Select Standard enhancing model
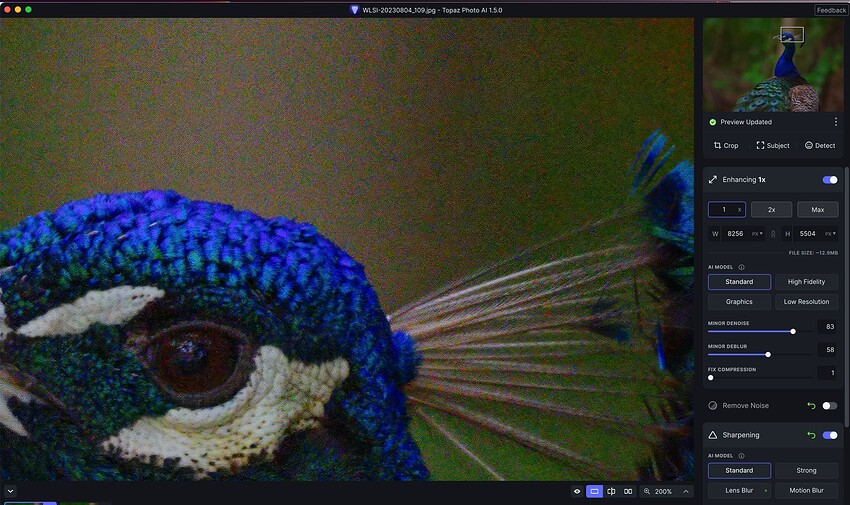 coord(739,282)
